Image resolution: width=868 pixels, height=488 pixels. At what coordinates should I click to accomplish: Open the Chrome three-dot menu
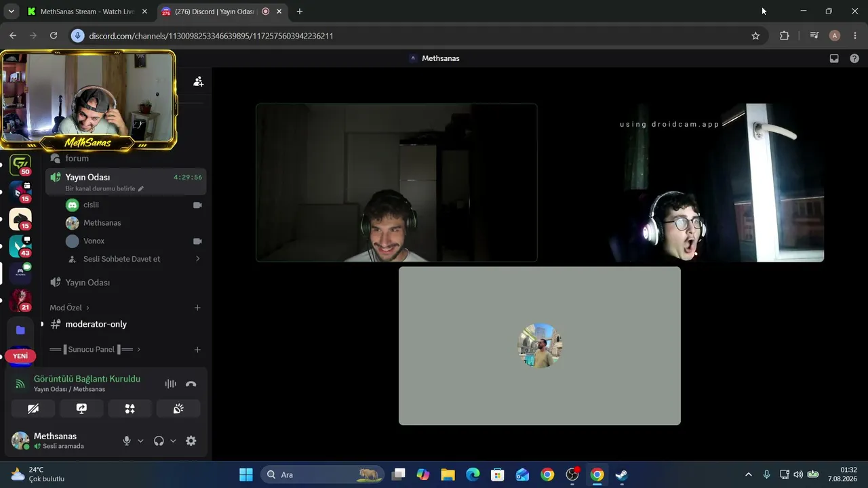pos(855,36)
